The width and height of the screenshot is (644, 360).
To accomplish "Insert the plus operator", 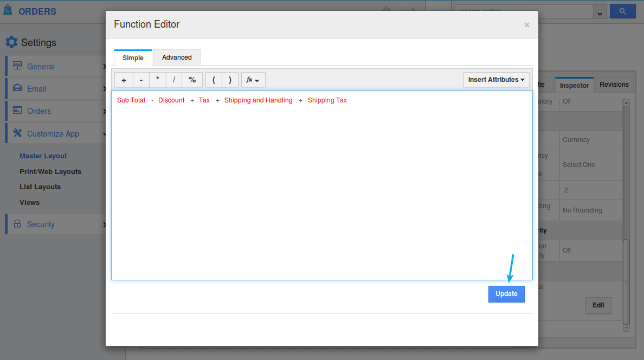I will pos(124,80).
